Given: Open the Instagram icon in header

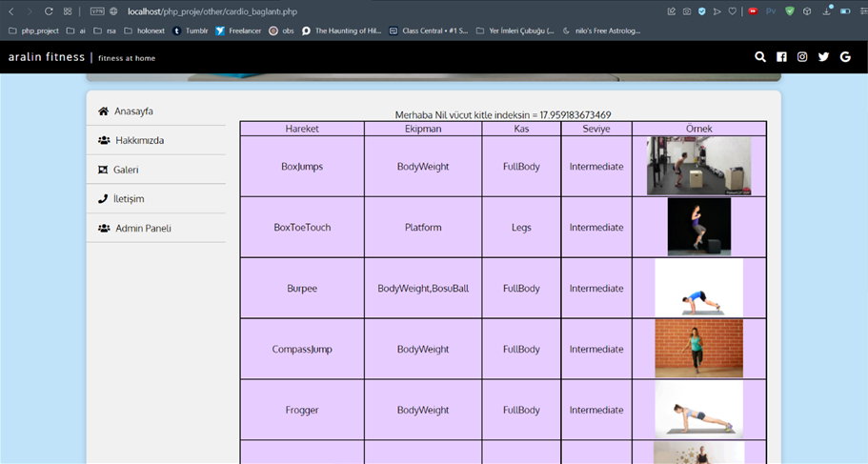Looking at the screenshot, I should pyautogui.click(x=802, y=56).
